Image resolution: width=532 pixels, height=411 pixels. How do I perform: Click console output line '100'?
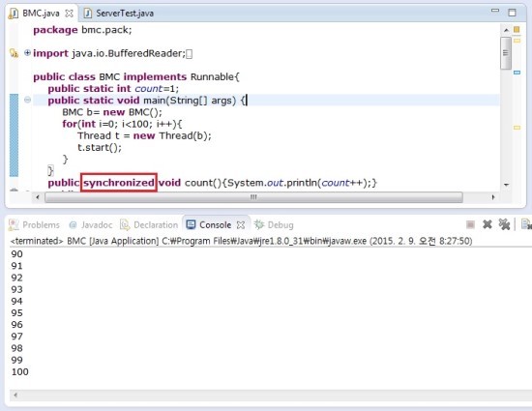(20, 372)
